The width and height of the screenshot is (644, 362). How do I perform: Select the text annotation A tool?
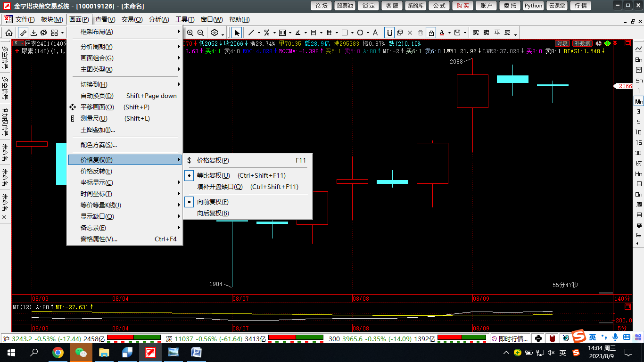[375, 33]
